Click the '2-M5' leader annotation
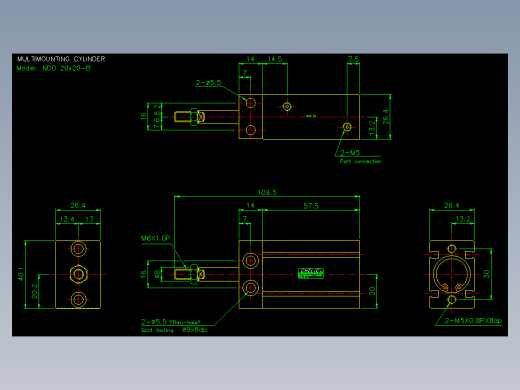The height and width of the screenshot is (390, 520). click(x=350, y=153)
